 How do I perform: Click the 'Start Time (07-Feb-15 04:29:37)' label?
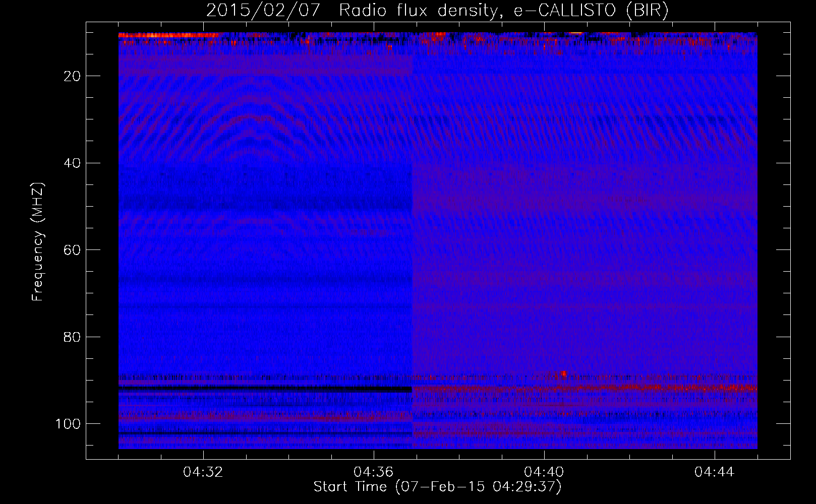click(x=438, y=487)
